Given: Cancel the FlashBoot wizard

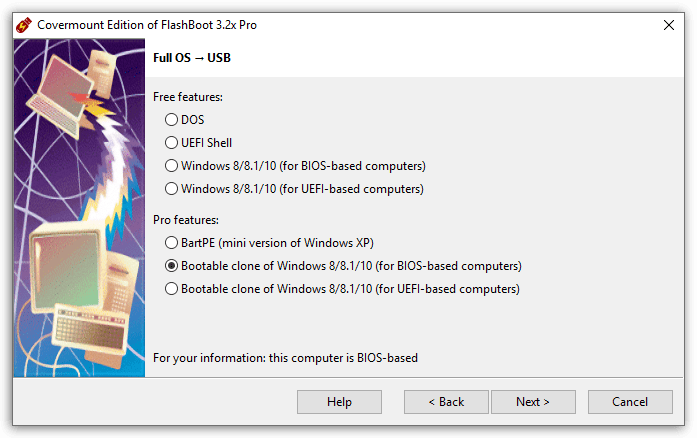Looking at the screenshot, I should pos(630,402).
